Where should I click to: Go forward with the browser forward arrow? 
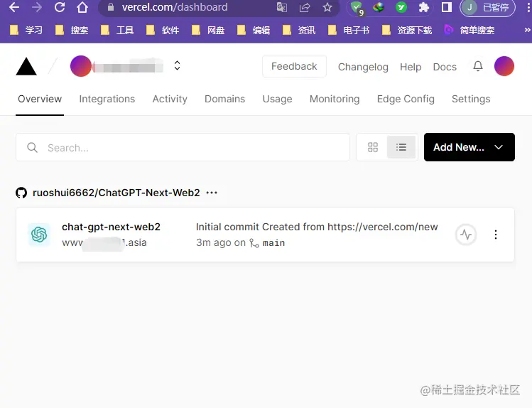[37, 7]
